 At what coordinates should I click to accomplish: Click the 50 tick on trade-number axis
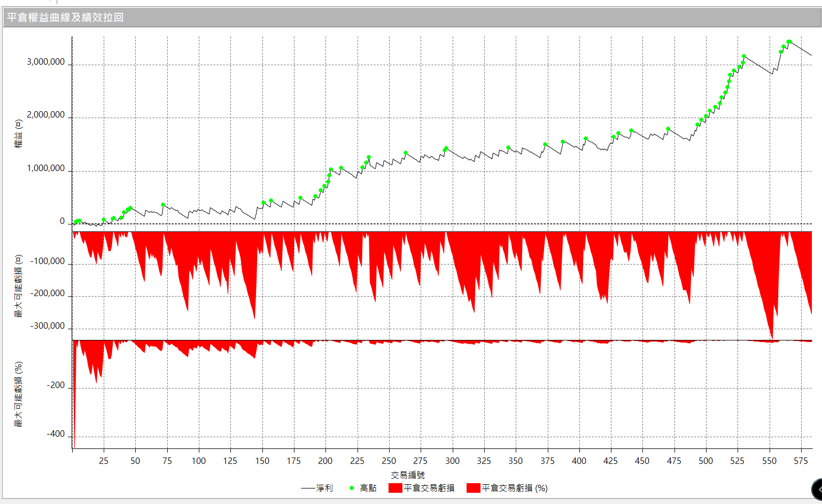[x=135, y=461]
